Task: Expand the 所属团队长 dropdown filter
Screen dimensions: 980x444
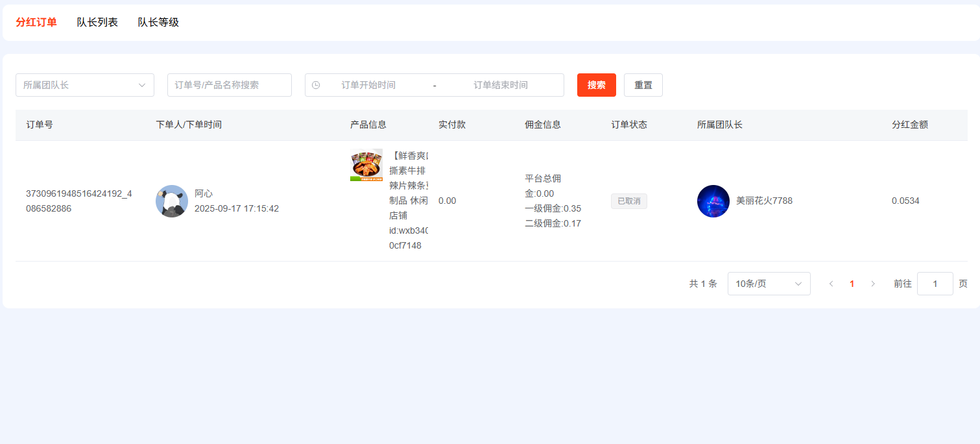Action: [85, 85]
